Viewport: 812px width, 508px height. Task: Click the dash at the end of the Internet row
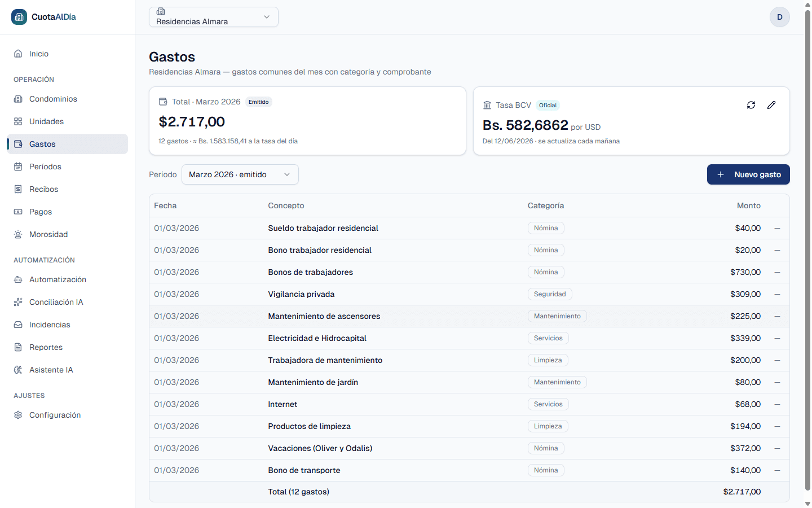click(x=777, y=404)
